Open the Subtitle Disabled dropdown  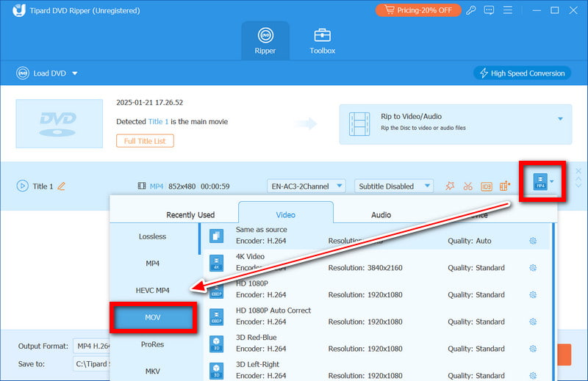[x=394, y=186]
